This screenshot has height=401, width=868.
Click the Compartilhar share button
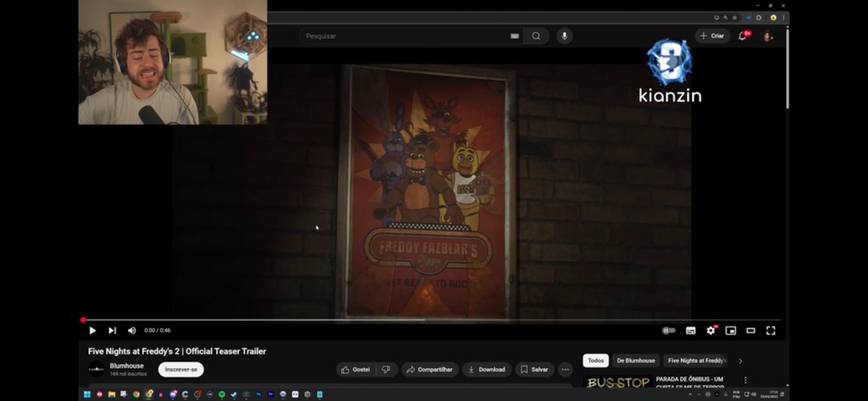(430, 369)
